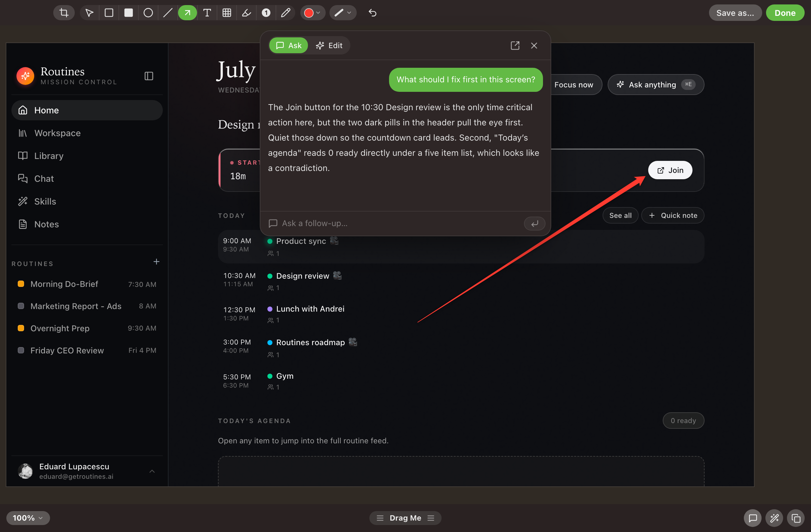The height and width of the screenshot is (532, 811).
Task: Select the pixelate grid tool
Action: [x=227, y=13]
